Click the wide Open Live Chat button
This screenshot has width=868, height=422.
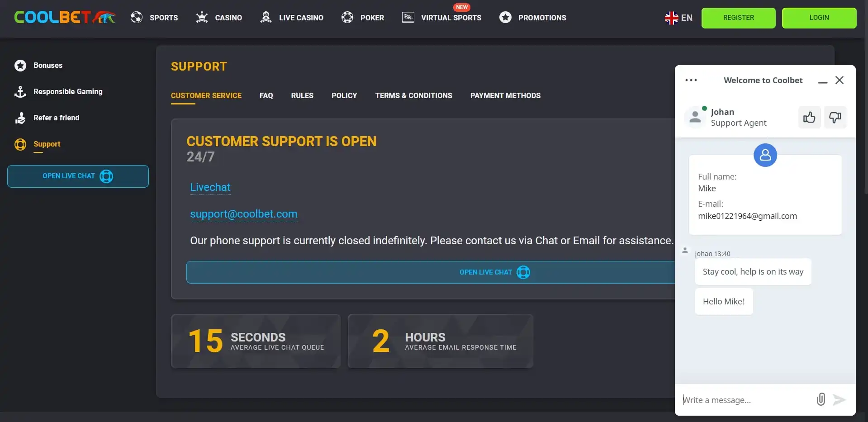pyautogui.click(x=431, y=272)
